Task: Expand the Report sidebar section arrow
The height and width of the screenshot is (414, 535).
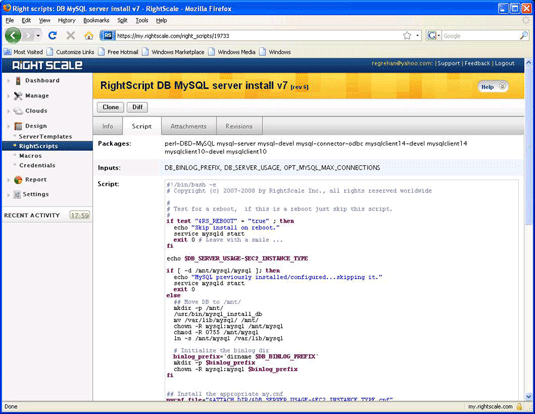Action: [8, 180]
